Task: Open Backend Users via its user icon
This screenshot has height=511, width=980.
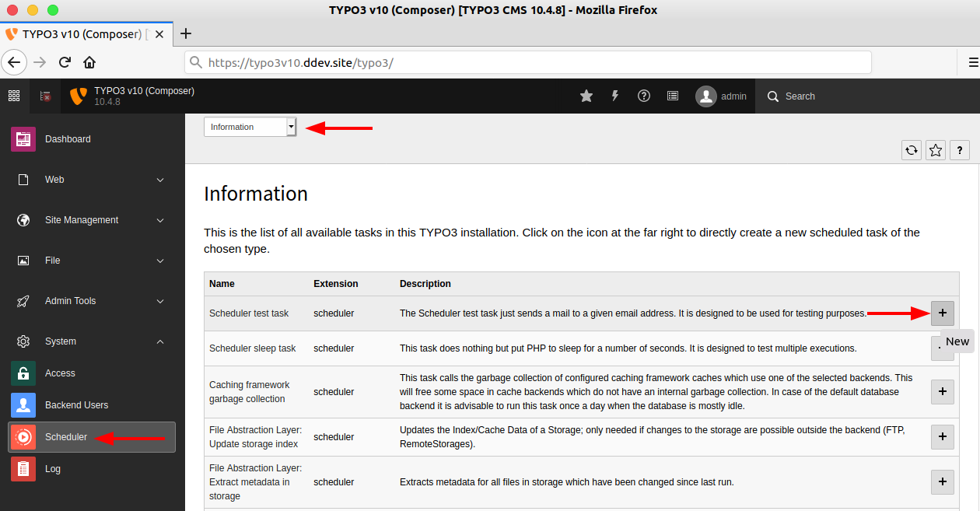Action: [x=23, y=404]
